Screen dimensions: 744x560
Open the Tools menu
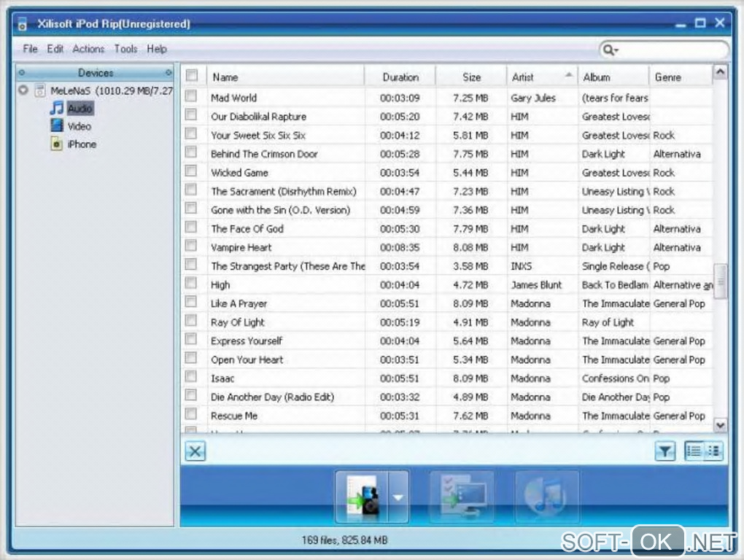[x=125, y=48]
